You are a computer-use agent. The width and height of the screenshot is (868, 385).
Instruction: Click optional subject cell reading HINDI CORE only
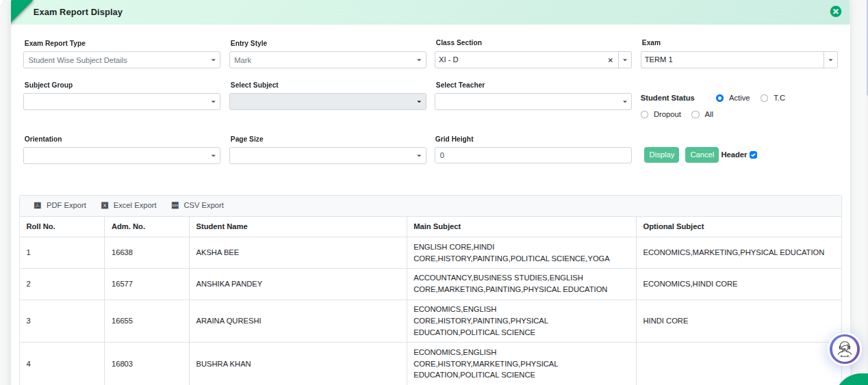pos(739,321)
